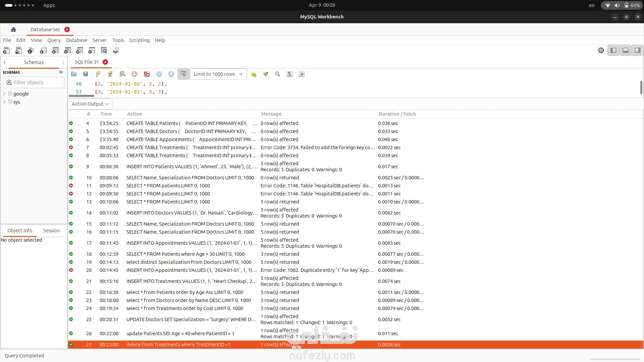The width and height of the screenshot is (644, 362).
Task: Select the UPDATE Doctors SET Specialization row
Action: (356, 319)
